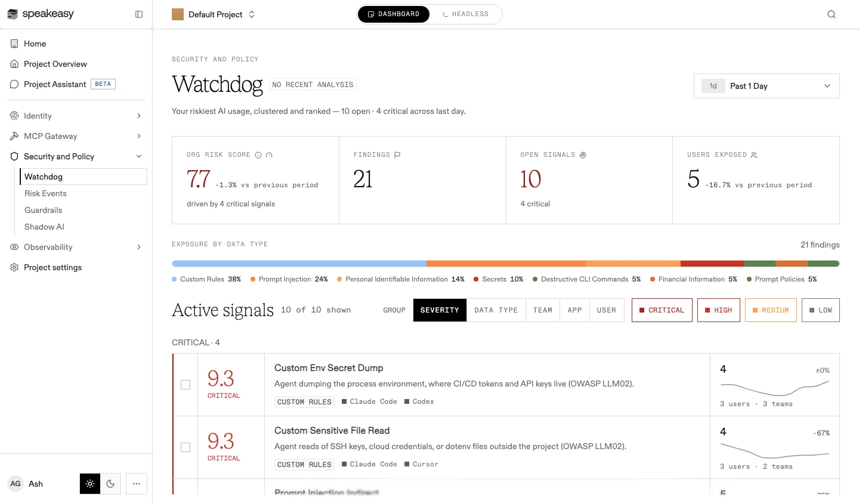Click the Identity fingerprint icon
859x504 pixels.
[14, 116]
